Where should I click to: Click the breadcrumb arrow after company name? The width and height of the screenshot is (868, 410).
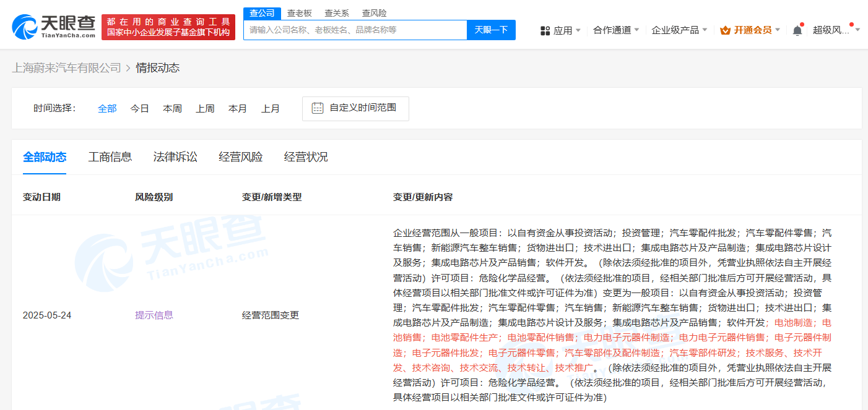[129, 68]
